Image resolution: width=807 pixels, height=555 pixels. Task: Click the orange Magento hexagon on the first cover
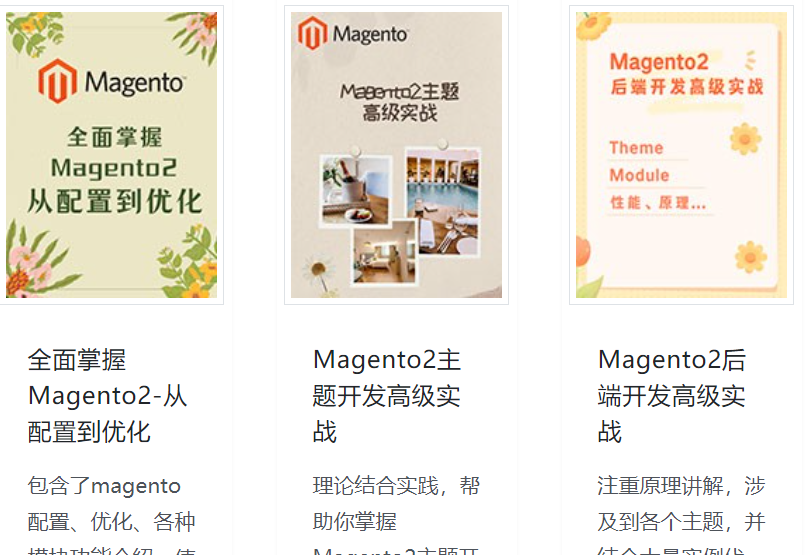[x=57, y=81]
